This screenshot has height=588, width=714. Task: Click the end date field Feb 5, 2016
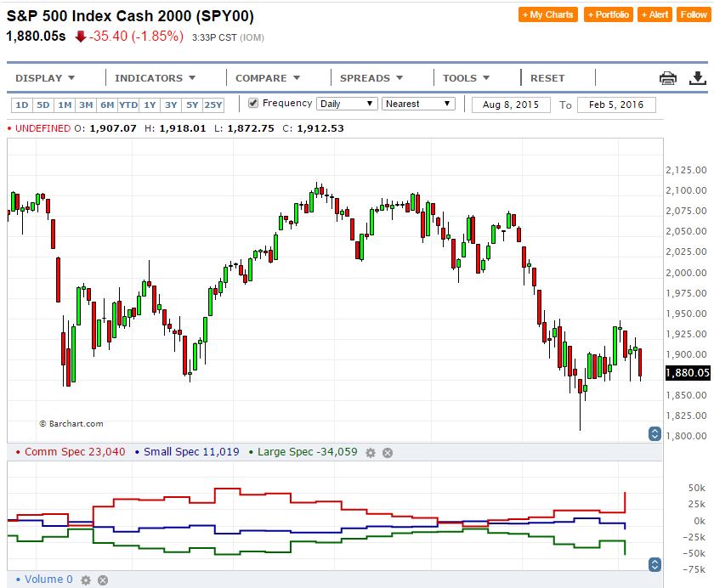tap(616, 105)
